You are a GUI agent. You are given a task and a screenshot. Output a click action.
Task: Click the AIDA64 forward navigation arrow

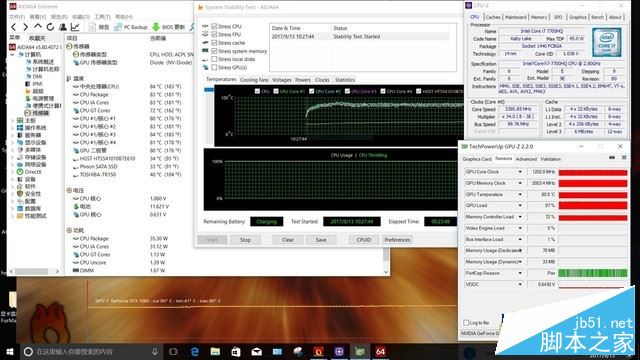(25, 27)
